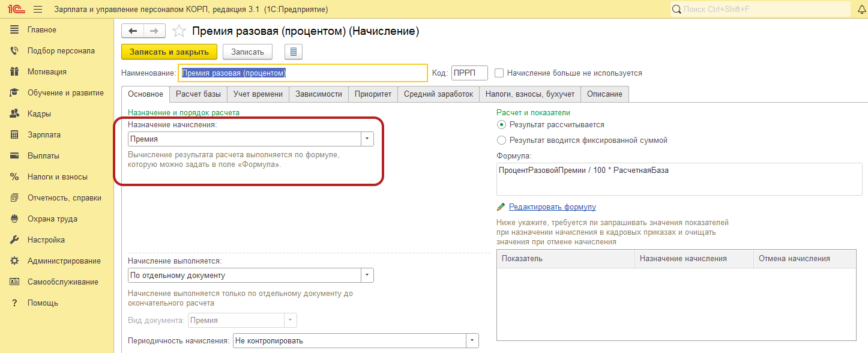Open Налоги и взносы sidebar section
The width and height of the screenshot is (868, 353).
(x=57, y=177)
